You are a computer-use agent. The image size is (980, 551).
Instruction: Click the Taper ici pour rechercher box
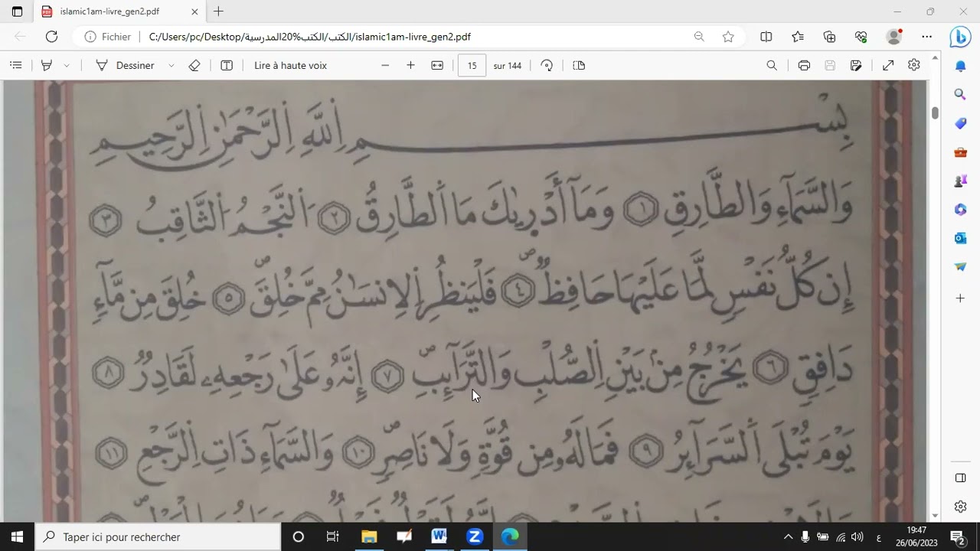click(x=158, y=537)
